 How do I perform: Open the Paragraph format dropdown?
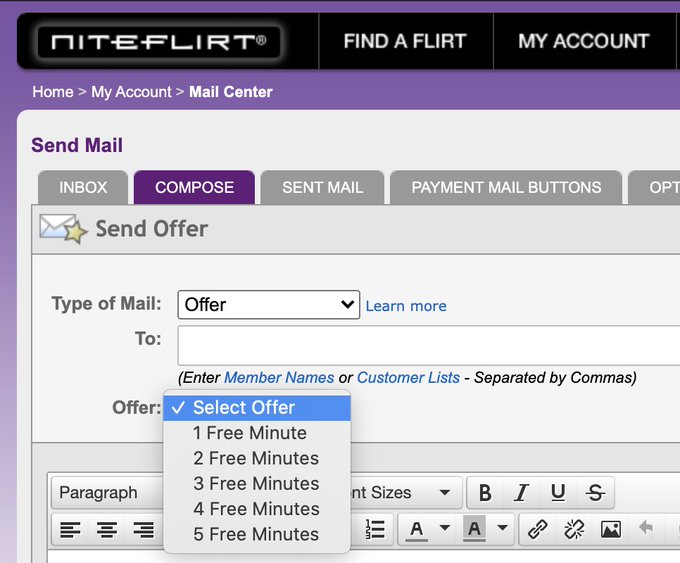[x=107, y=493]
